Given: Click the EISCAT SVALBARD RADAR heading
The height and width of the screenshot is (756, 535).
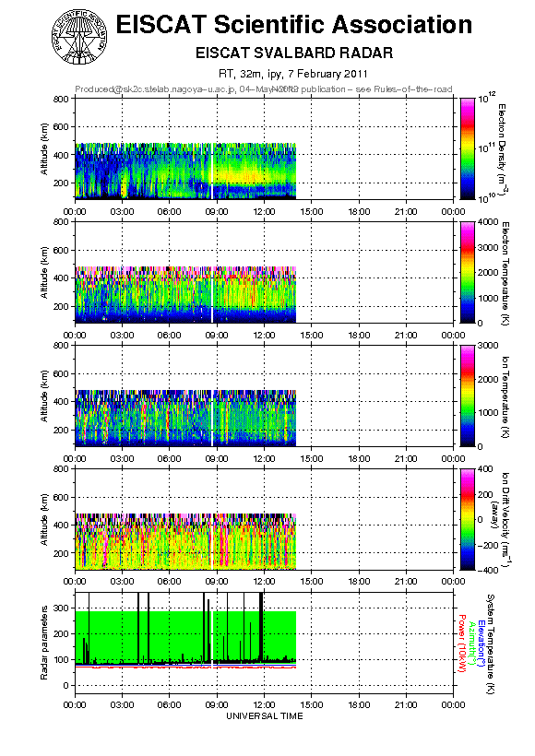Looking at the screenshot, I should pos(294,53).
